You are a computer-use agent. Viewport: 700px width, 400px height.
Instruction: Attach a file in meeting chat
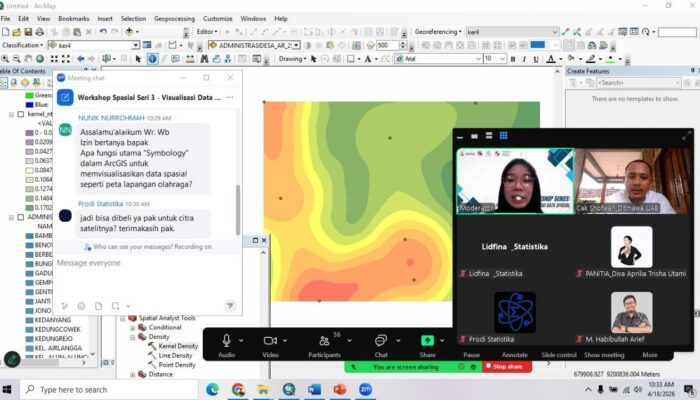[x=98, y=306]
